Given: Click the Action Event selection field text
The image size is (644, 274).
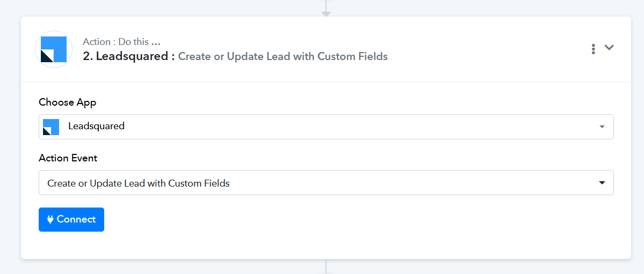Looking at the screenshot, I should [x=139, y=183].
